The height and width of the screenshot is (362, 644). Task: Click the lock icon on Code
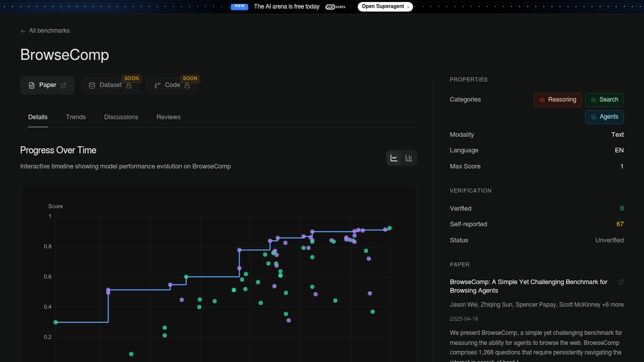pos(187,85)
